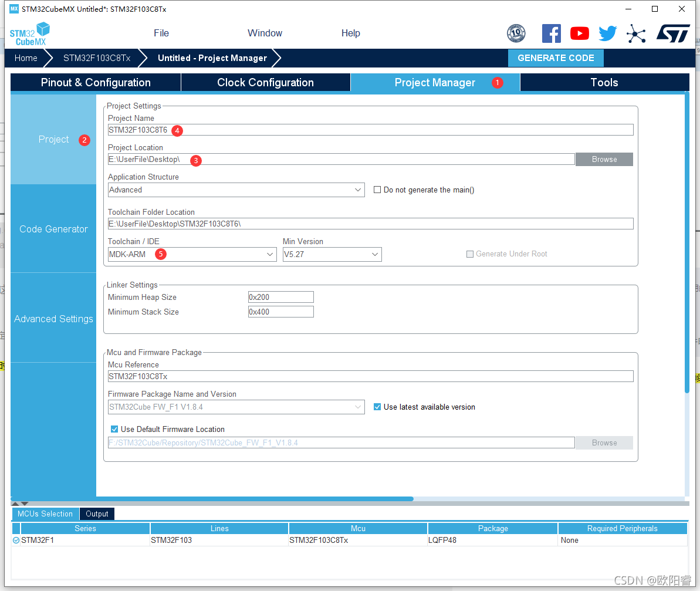The width and height of the screenshot is (700, 591).
Task: Switch to Clock Configuration tab
Action: [265, 83]
